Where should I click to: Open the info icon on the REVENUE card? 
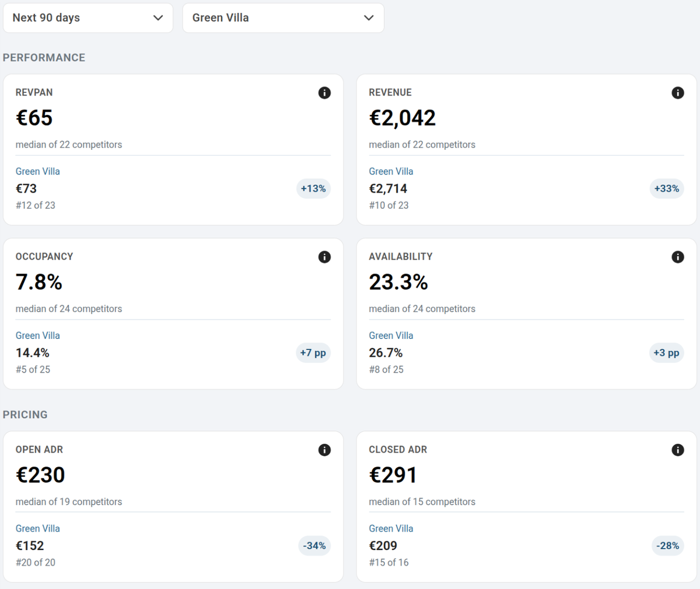click(678, 93)
